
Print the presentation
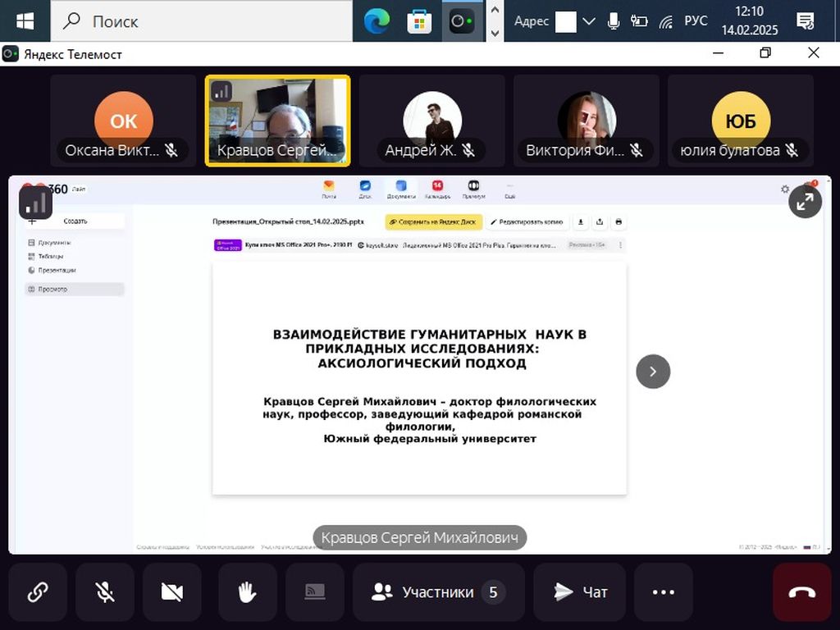[619, 221]
